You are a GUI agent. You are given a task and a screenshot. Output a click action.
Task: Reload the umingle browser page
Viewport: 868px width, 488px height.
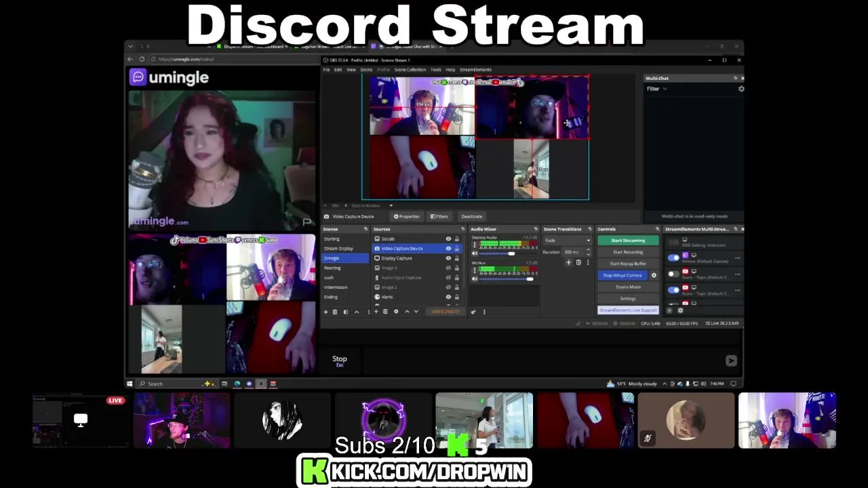pyautogui.click(x=142, y=59)
